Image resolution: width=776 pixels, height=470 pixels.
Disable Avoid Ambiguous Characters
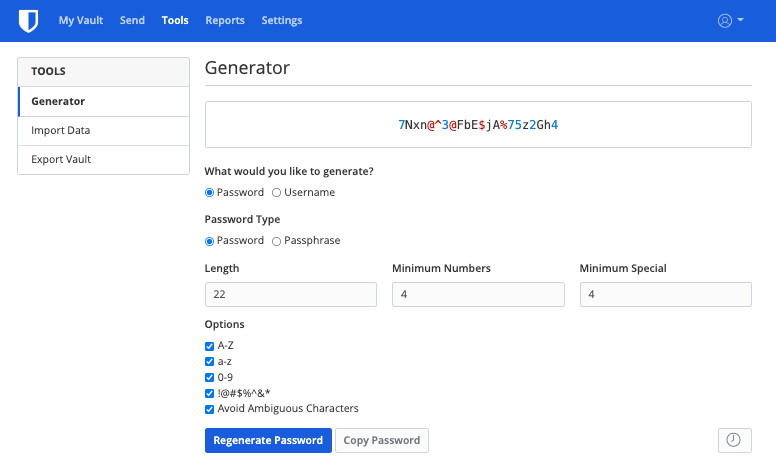click(209, 409)
